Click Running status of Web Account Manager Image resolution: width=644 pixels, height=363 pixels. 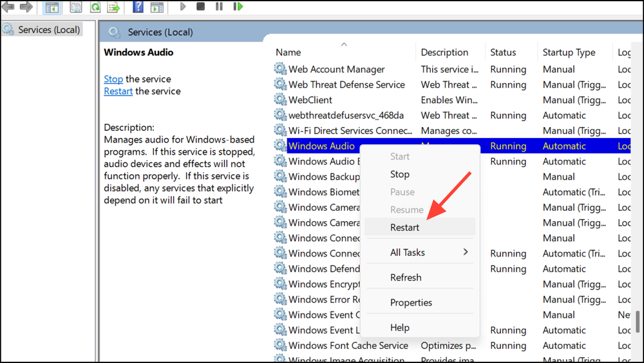pos(508,69)
